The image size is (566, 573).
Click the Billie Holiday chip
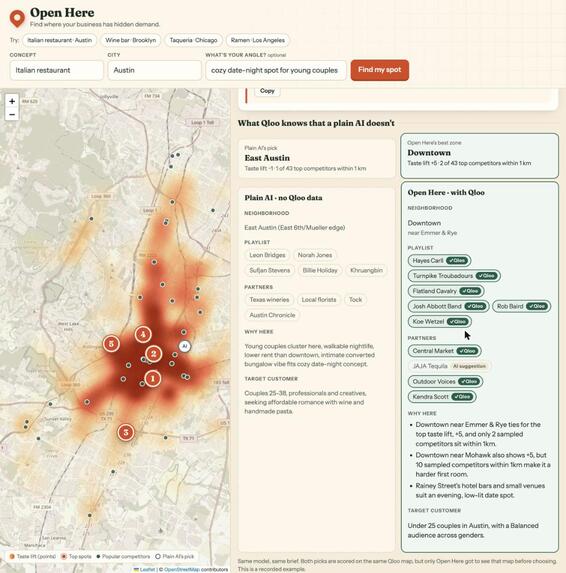320,270
